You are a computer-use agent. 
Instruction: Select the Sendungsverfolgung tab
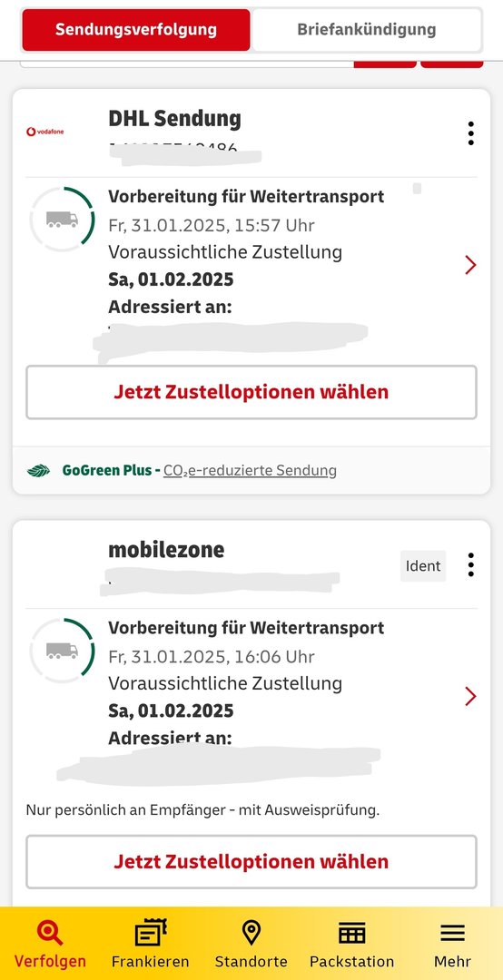(136, 29)
